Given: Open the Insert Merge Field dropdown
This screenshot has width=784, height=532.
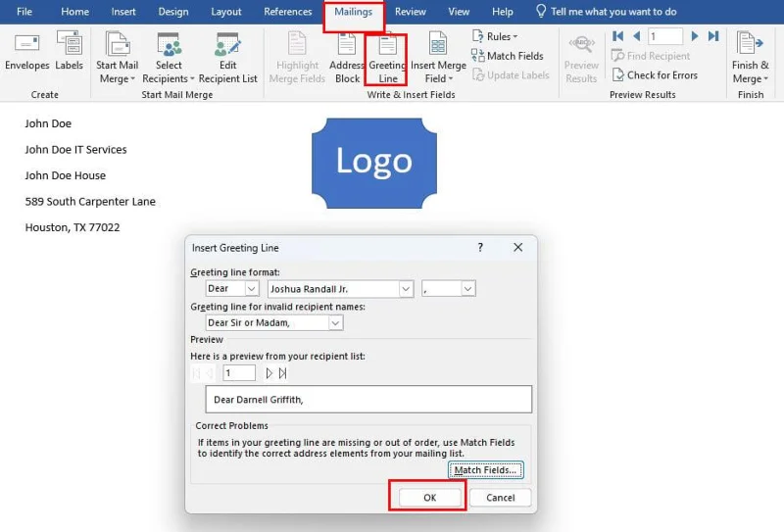Looking at the screenshot, I should pos(438,58).
